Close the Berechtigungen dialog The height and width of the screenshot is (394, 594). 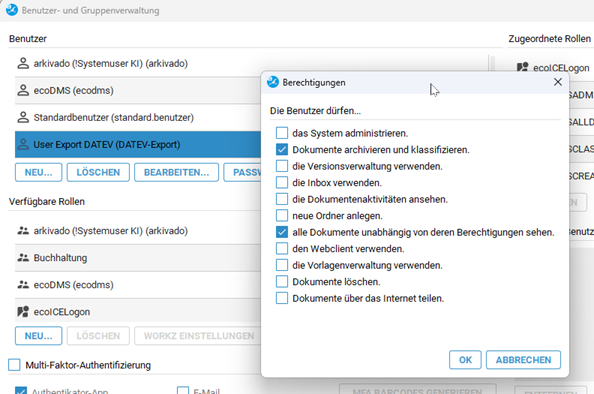pos(558,82)
